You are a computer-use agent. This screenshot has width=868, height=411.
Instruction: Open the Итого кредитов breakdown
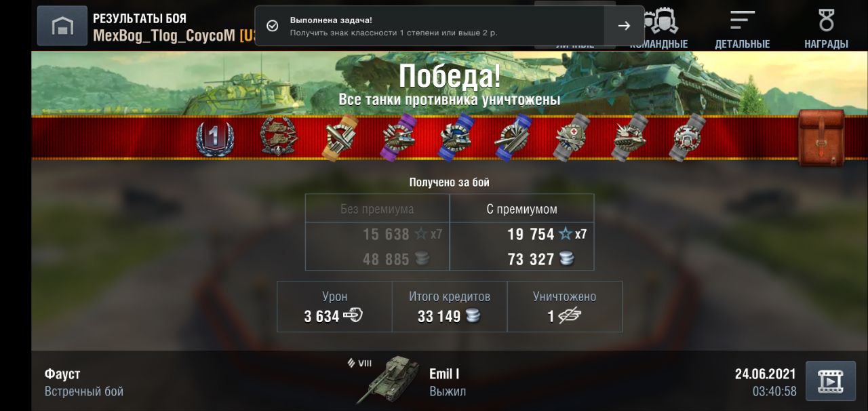(x=450, y=307)
